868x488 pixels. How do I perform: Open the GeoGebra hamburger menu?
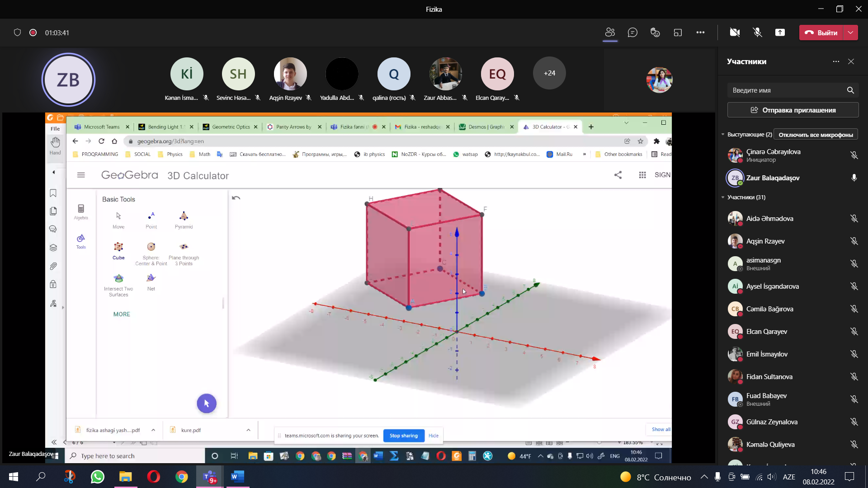click(81, 175)
